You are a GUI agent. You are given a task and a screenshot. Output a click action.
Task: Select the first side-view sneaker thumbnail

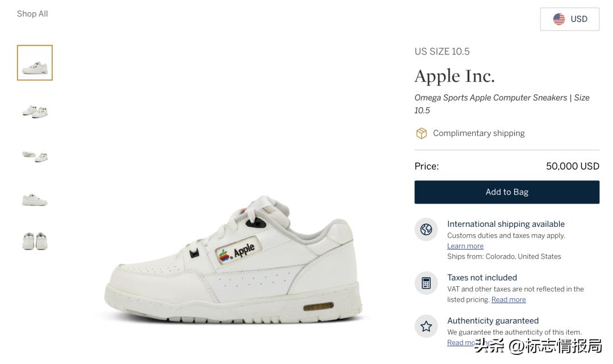pyautogui.click(x=34, y=62)
